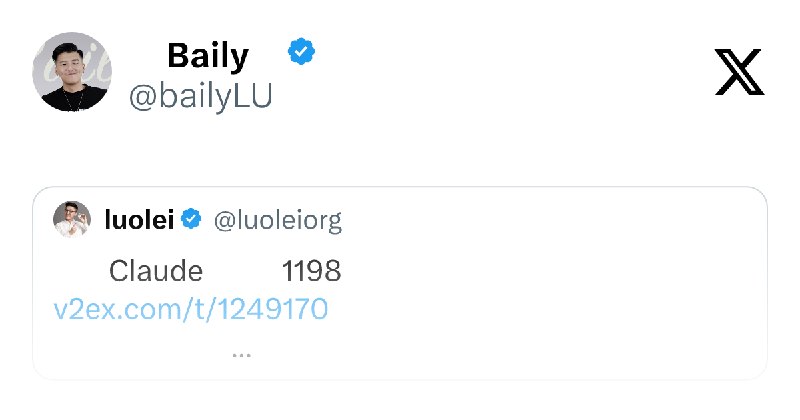Click the X logo icon
800x420 pixels.
pyautogui.click(x=739, y=72)
